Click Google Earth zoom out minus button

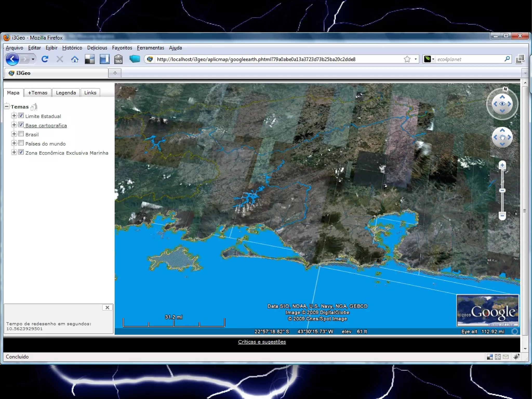502,215
